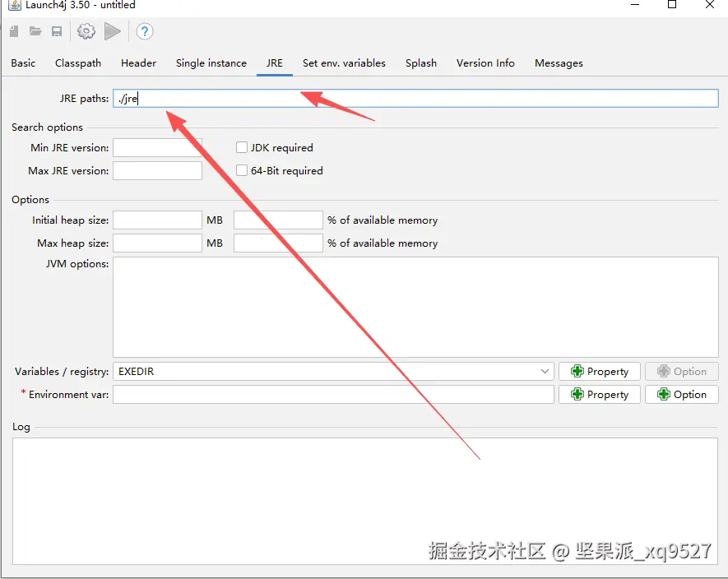This screenshot has width=728, height=579.
Task: Tick the 64-Bit required checkbox
Action: tap(241, 171)
